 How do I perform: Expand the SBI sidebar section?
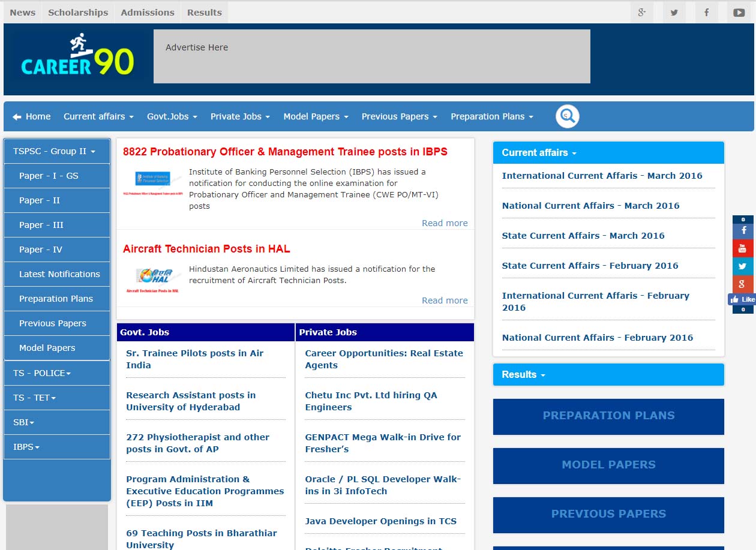(57, 422)
